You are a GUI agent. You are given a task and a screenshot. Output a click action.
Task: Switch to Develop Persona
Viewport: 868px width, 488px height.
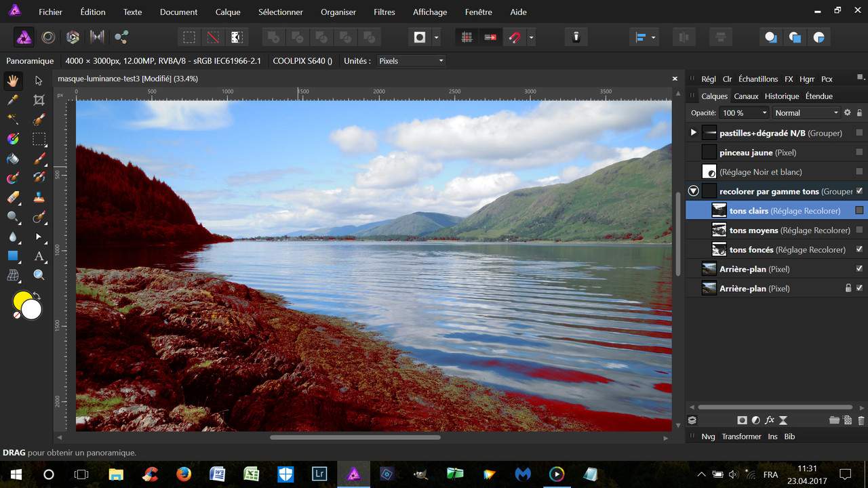(73, 37)
